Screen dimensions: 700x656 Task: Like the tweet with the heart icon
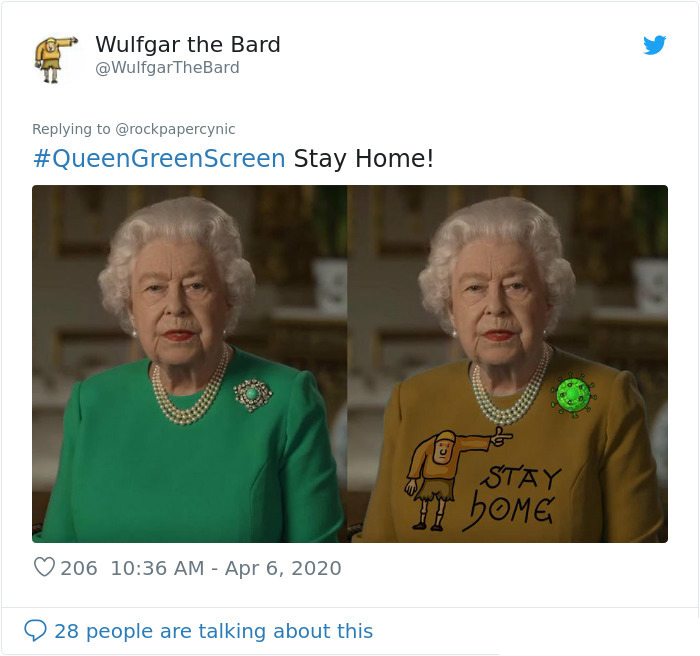(x=44, y=567)
